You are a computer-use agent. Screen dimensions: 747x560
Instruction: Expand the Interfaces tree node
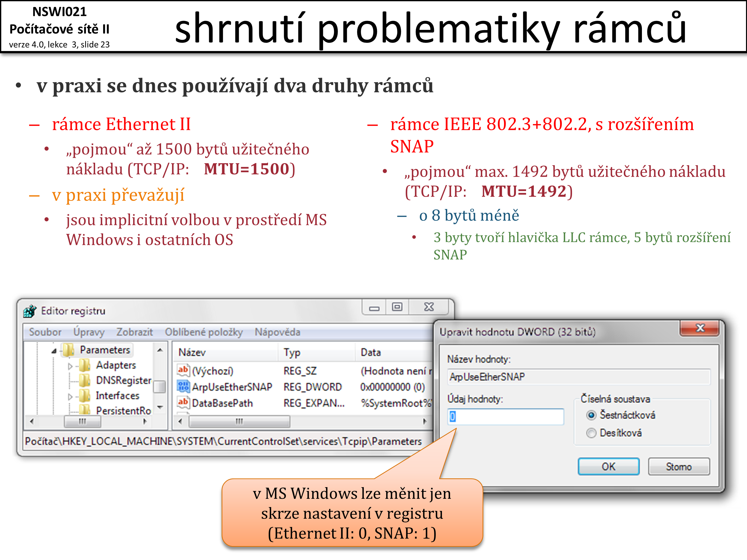point(70,396)
